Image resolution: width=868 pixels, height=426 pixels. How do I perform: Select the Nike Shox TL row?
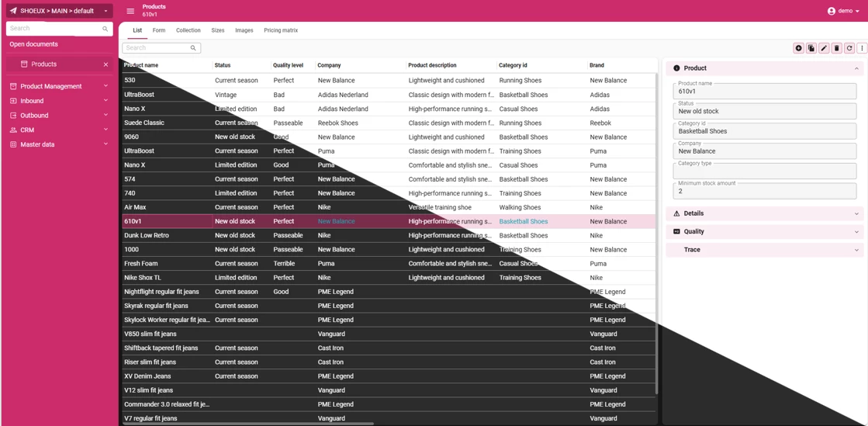coord(389,278)
